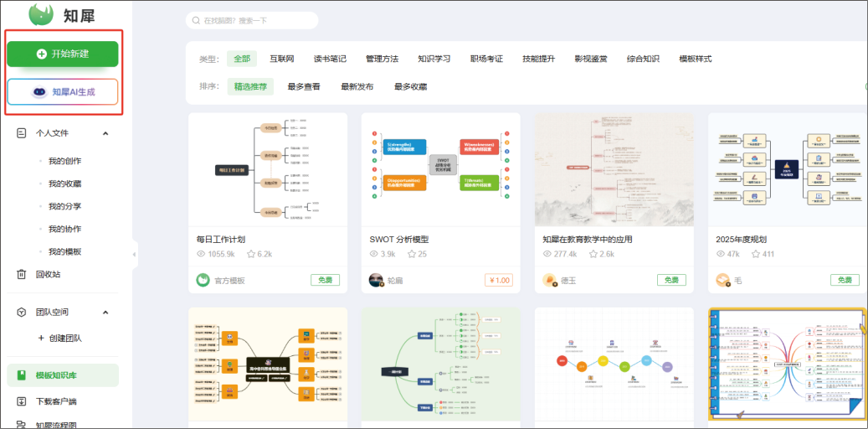Select the 互联网 category filter
The image size is (868, 429).
pos(281,59)
